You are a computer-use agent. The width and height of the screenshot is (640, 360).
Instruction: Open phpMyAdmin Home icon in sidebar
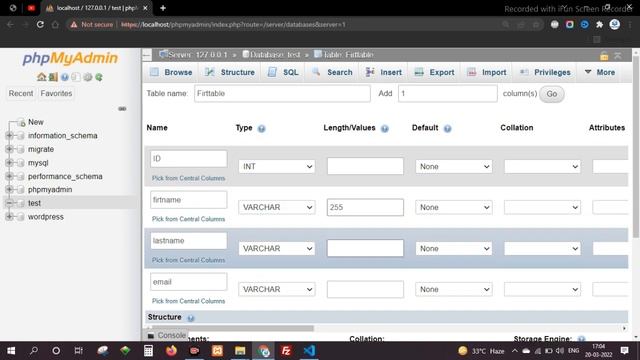(x=41, y=77)
